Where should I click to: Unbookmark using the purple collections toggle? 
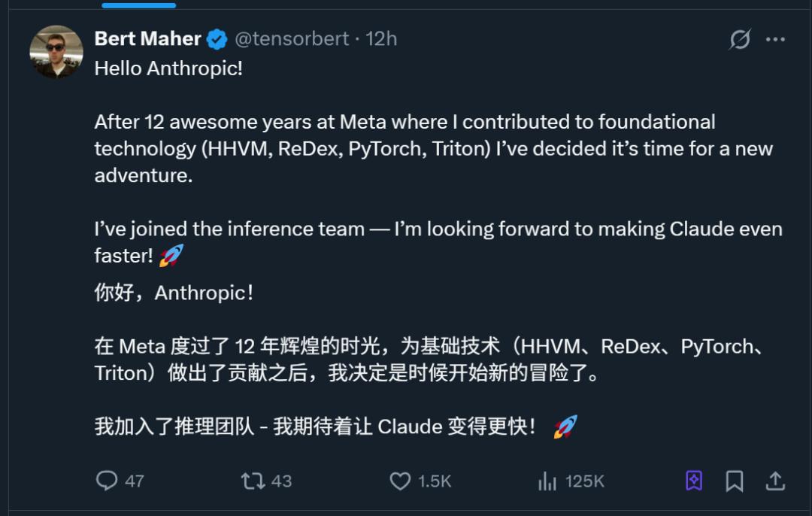[692, 480]
